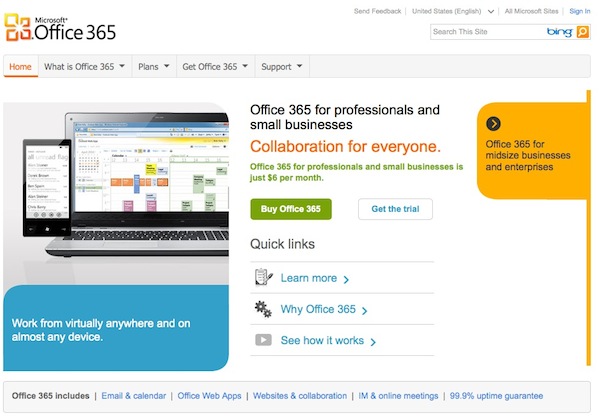Expand the What is Office 365 menu arrow
This screenshot has width=600, height=419.
point(122,66)
